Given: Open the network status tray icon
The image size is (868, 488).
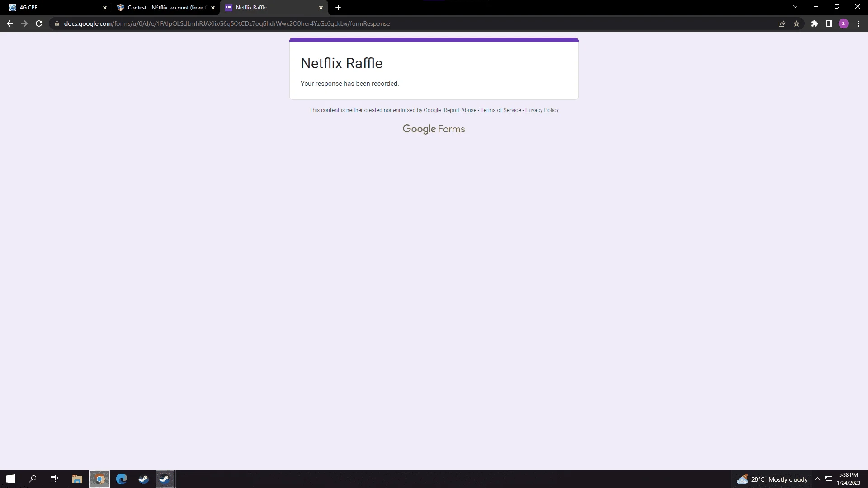Looking at the screenshot, I should 829,479.
